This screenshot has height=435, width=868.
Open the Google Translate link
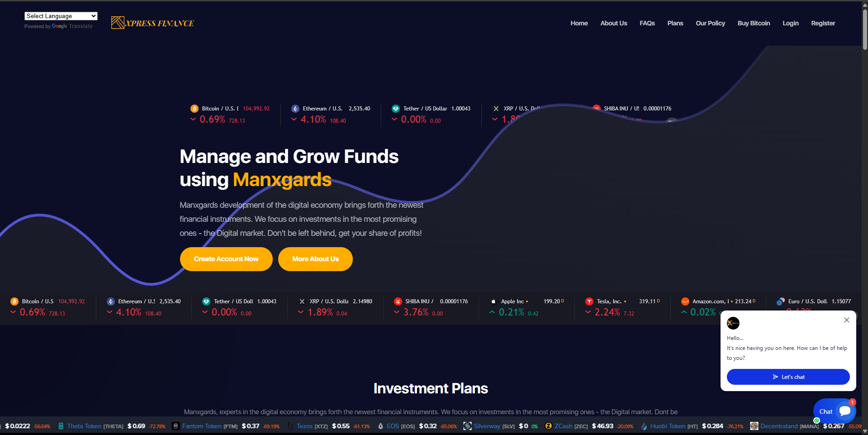(x=72, y=26)
